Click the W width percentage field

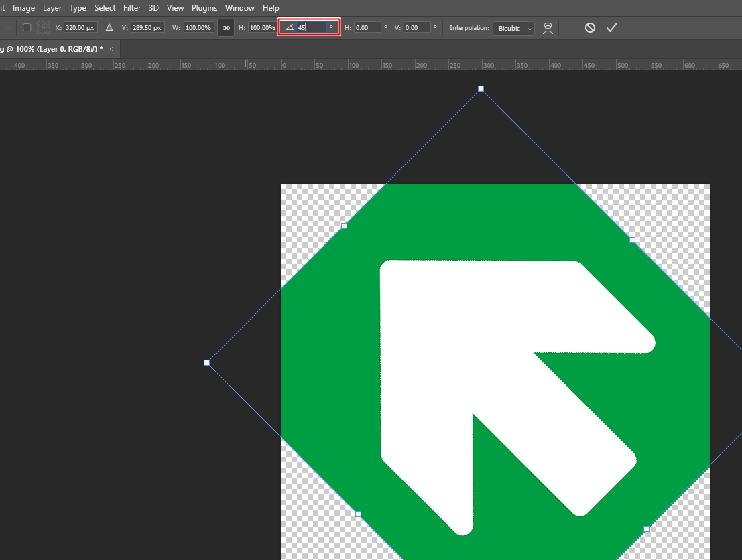(x=199, y=28)
